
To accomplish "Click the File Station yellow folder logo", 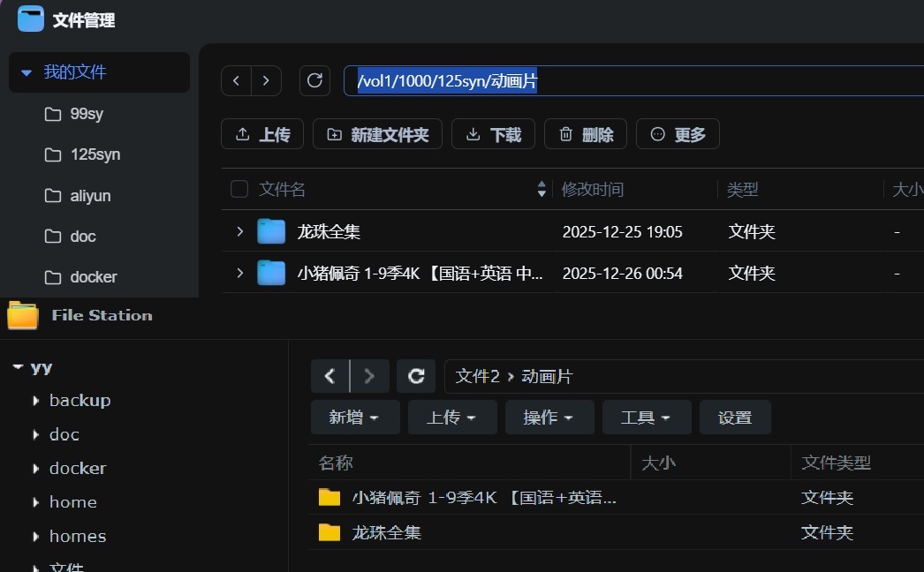I will pos(22,315).
